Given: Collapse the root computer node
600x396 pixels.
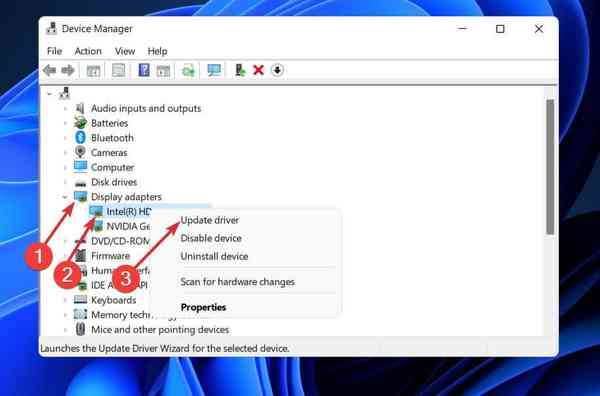Looking at the screenshot, I should [x=49, y=94].
